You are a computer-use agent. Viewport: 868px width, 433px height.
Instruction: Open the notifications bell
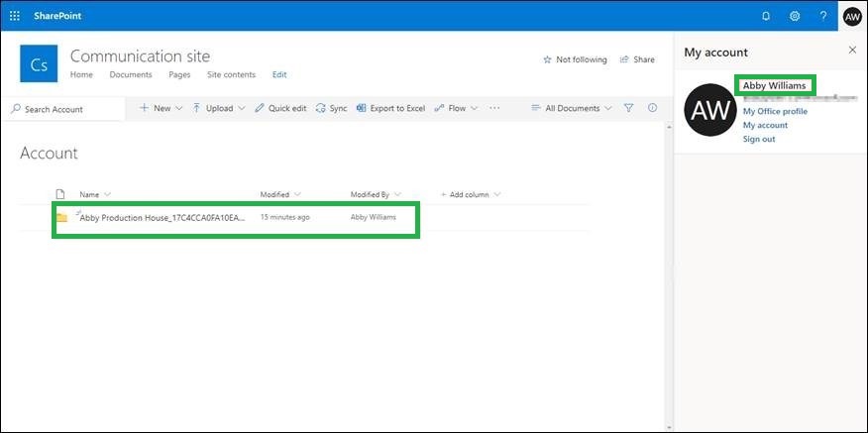766,16
